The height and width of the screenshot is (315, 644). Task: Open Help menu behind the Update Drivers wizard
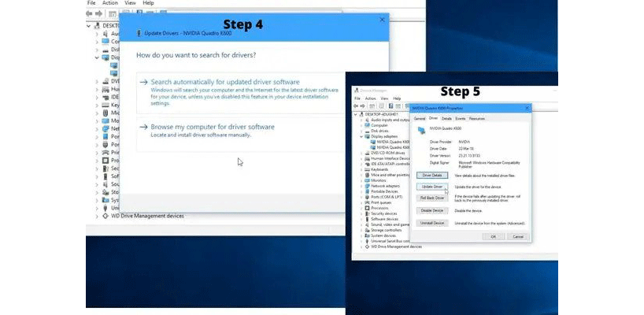tap(148, 3)
